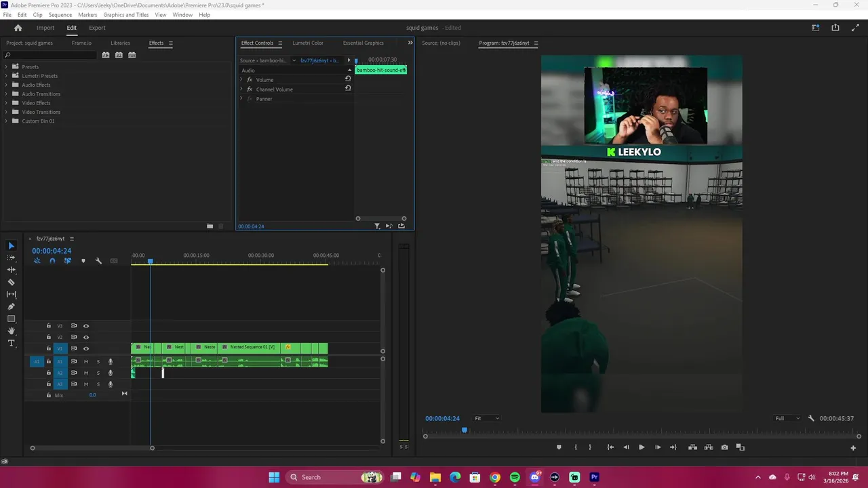Image resolution: width=868 pixels, height=488 pixels.
Task: Toggle insert sequences as nests
Action: (x=37, y=261)
